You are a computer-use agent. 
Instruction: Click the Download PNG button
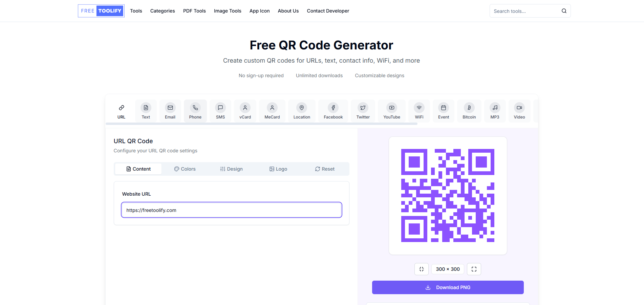[x=448, y=287]
